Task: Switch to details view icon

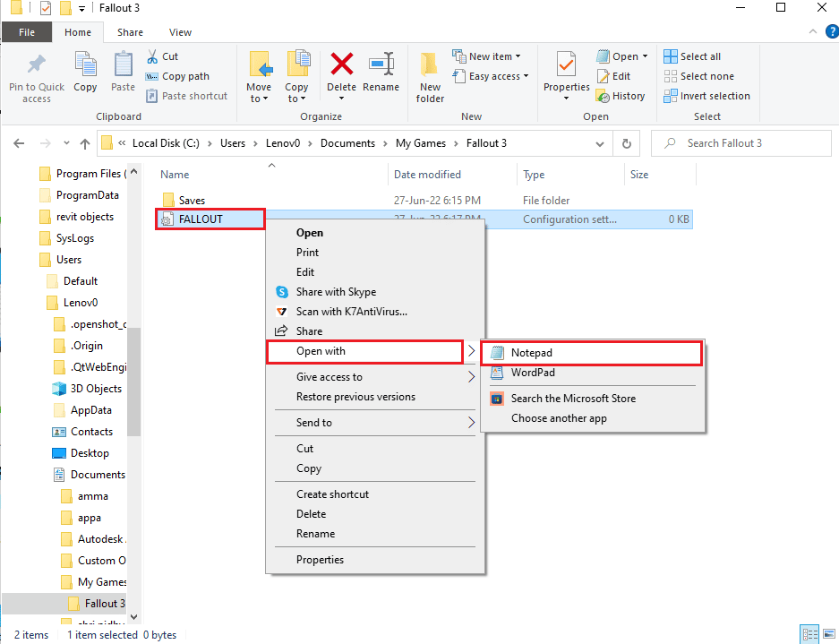Action: 809,634
